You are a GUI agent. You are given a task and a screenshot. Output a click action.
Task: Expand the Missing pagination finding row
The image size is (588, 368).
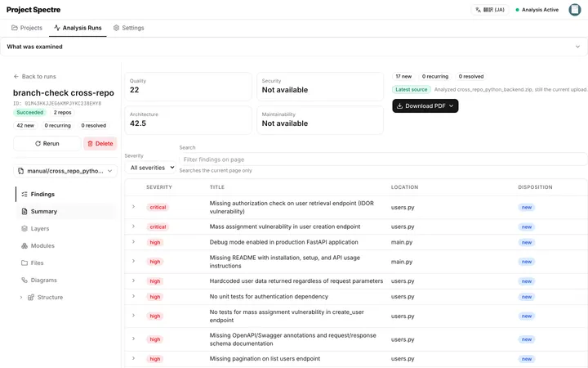pos(133,358)
